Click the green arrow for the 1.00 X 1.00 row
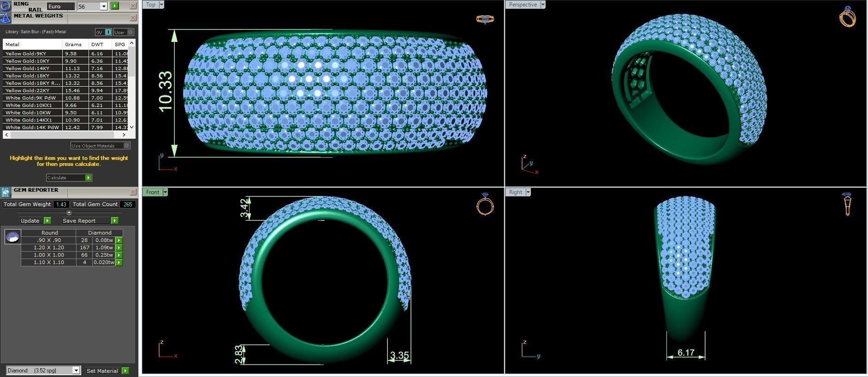868x377 pixels. (x=119, y=255)
